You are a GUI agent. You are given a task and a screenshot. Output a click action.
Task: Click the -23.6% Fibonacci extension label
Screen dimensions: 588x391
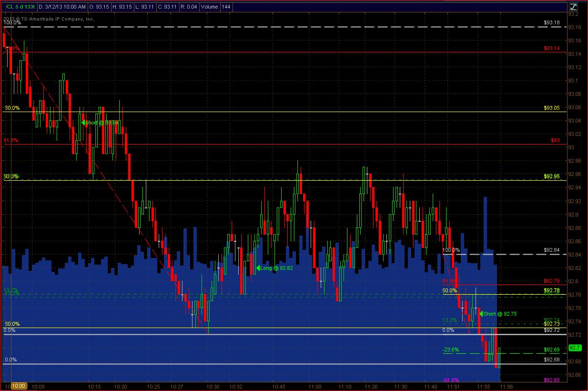pos(450,350)
